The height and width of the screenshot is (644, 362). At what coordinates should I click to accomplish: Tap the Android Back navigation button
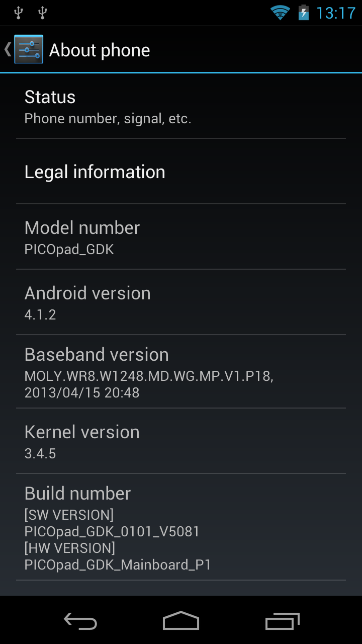pos(80,621)
